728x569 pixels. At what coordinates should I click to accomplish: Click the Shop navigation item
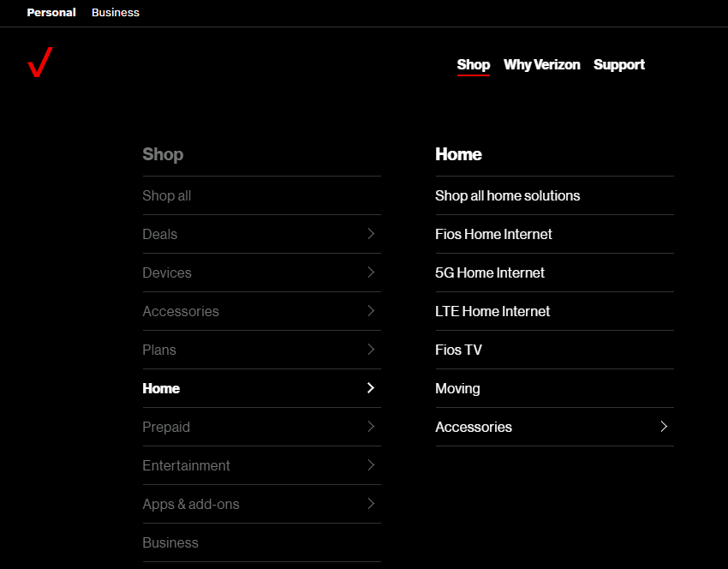(x=473, y=65)
